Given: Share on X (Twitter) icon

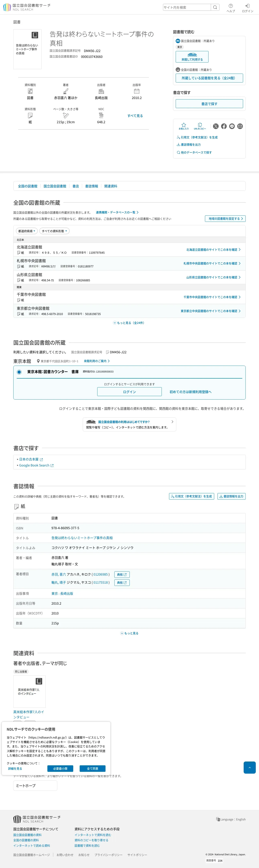Looking at the screenshot, I should (216, 126).
